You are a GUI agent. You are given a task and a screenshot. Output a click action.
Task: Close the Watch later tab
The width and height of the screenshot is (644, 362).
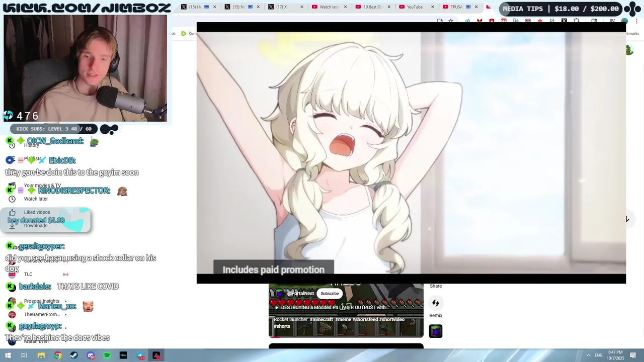345,7
